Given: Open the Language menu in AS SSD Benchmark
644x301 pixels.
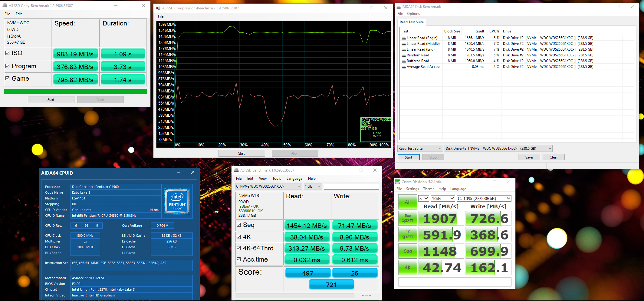Looking at the screenshot, I should point(294,179).
